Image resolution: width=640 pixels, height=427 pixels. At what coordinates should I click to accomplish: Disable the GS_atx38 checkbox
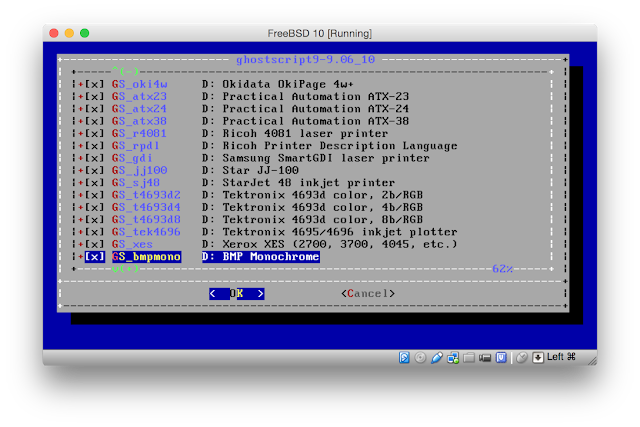pos(94,121)
